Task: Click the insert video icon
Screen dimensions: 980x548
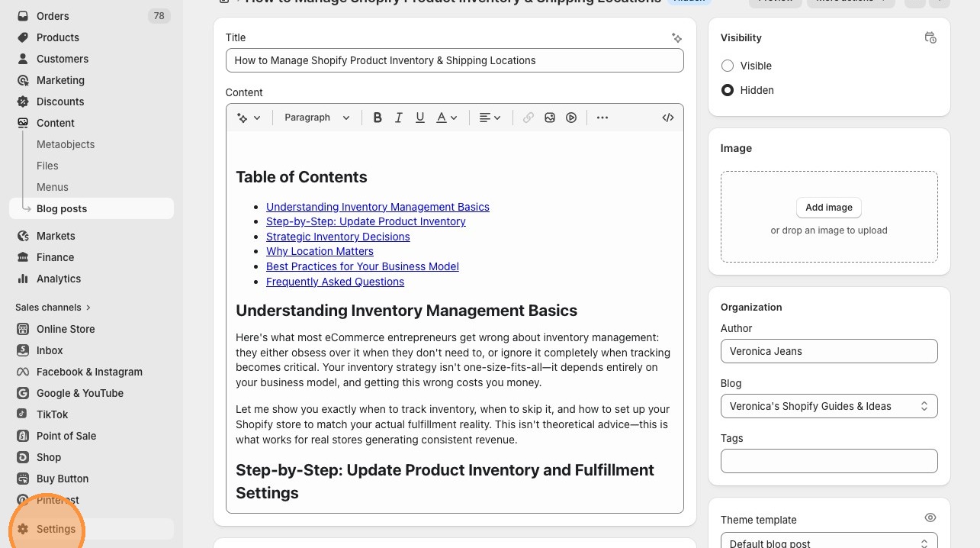Action: coord(571,118)
